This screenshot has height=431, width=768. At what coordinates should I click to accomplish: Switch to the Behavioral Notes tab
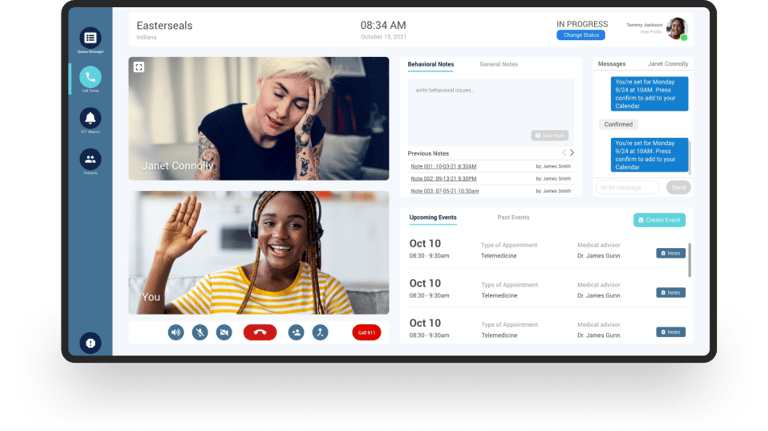tap(431, 64)
